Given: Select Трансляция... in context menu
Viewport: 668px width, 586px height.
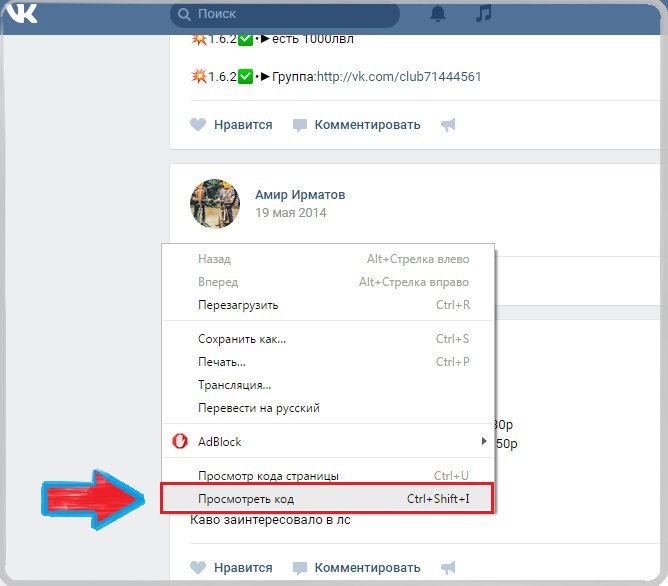Looking at the screenshot, I should (328, 385).
